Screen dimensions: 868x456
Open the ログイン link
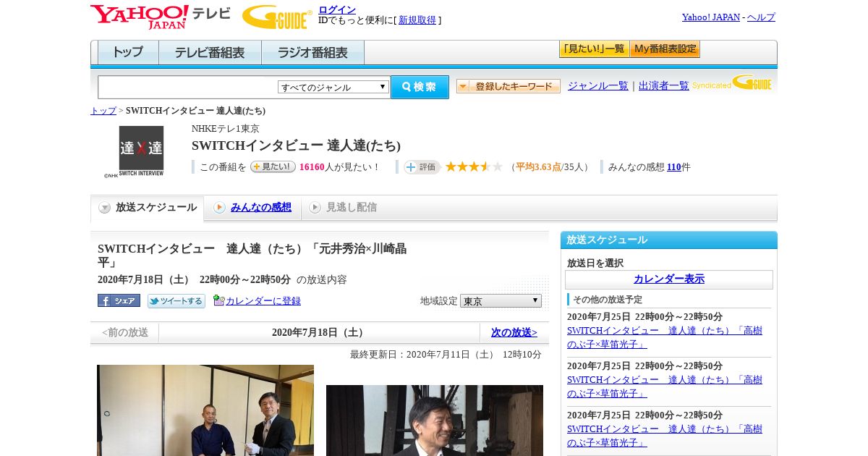[x=337, y=9]
